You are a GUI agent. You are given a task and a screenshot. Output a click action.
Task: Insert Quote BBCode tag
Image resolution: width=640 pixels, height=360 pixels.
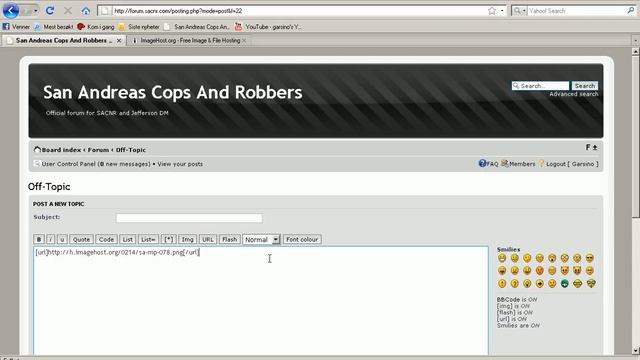point(81,239)
